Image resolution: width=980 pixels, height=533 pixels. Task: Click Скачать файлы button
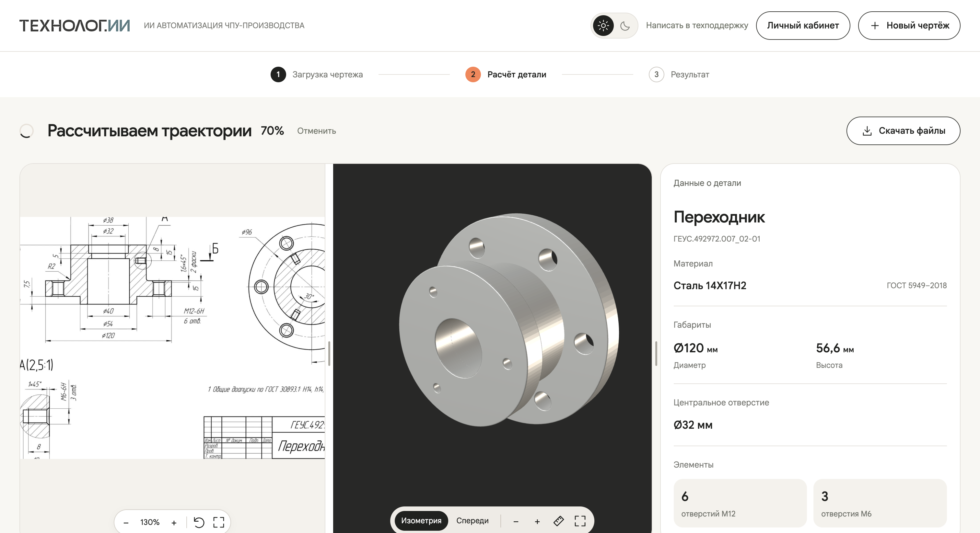903,131
